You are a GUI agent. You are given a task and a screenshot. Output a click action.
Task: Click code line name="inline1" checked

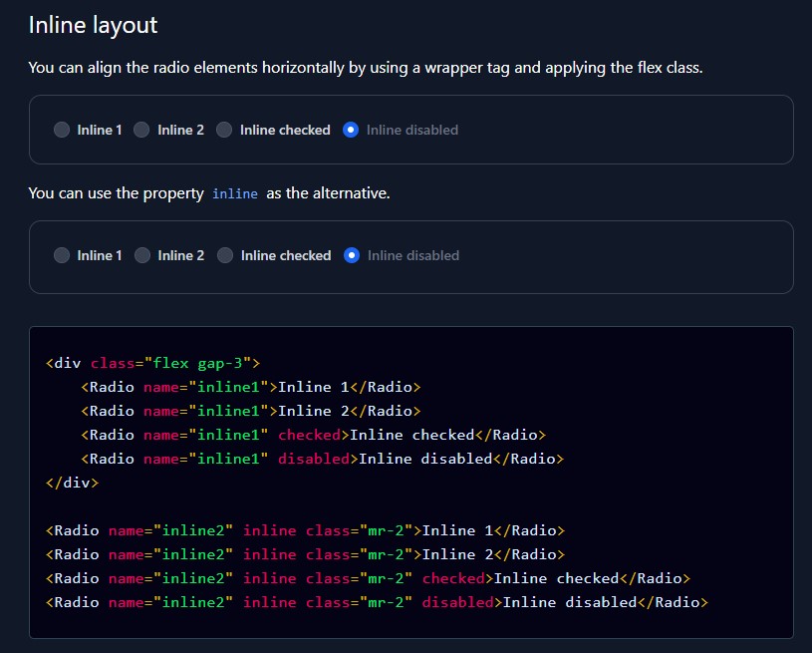313,435
